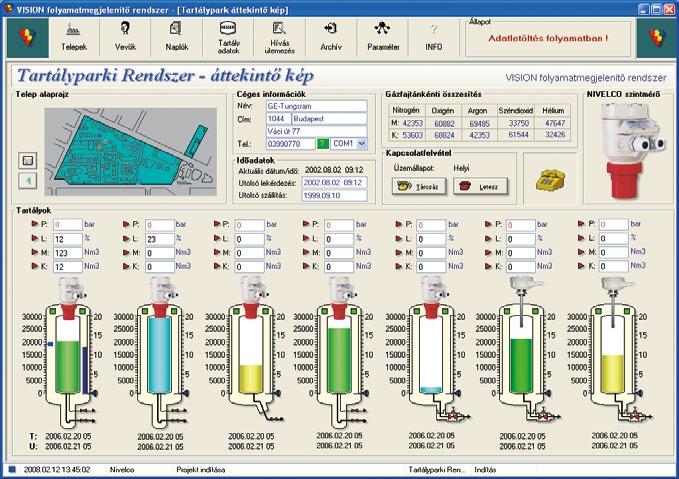Click the blue level bar beside first tank

[85, 370]
